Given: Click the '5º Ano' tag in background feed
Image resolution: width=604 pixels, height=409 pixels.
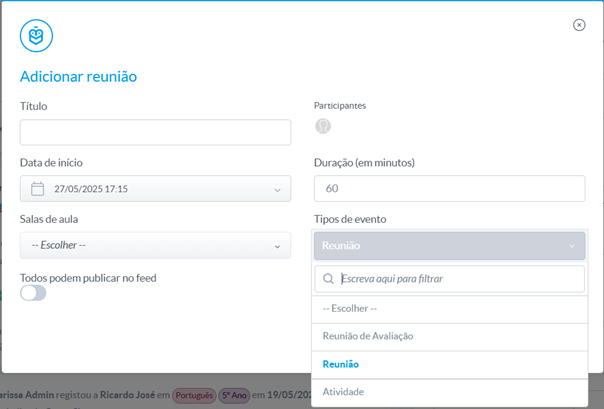Looking at the screenshot, I should [234, 395].
